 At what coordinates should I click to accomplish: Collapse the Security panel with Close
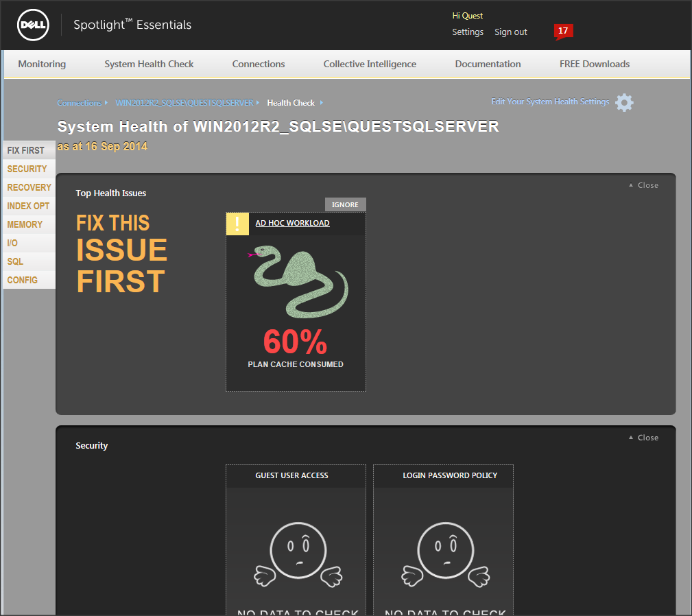644,438
